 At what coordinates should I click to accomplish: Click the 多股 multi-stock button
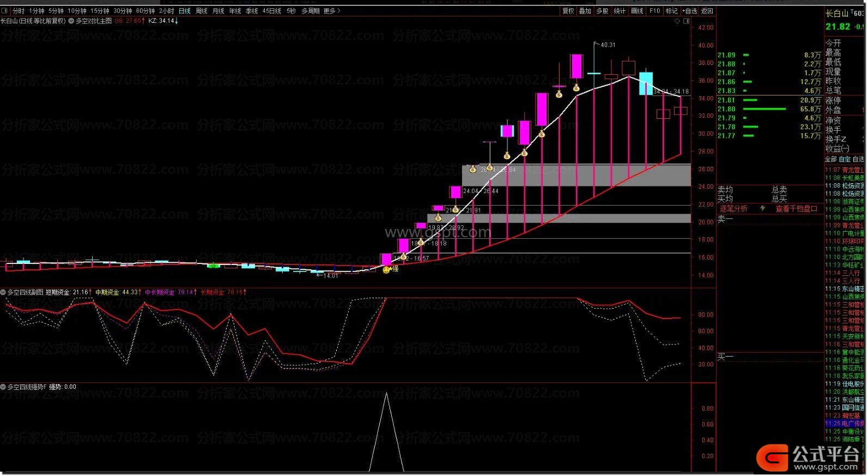click(x=602, y=11)
